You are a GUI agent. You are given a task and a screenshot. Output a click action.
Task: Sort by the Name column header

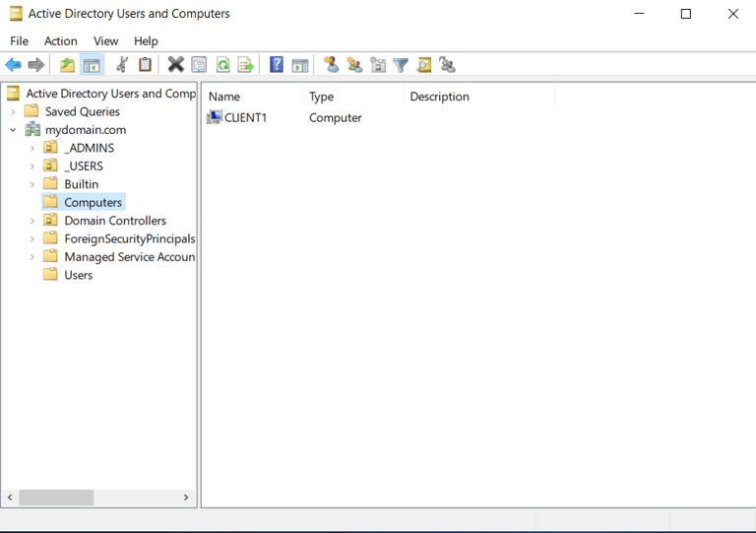click(253, 97)
